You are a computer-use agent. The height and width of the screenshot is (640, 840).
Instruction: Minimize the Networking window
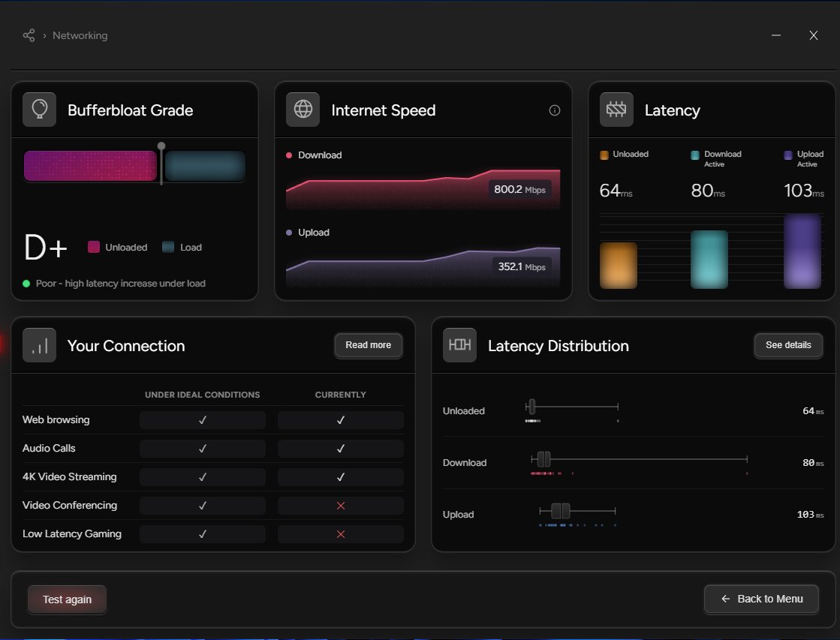(776, 35)
